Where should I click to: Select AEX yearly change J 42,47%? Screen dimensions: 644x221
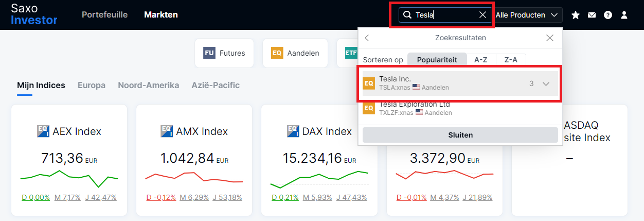point(101,197)
